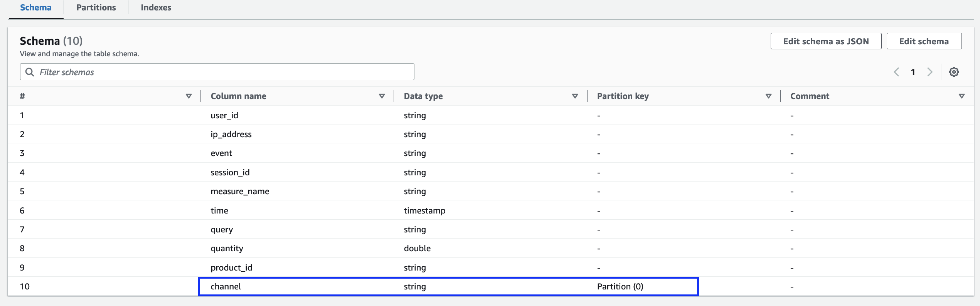Image resolution: width=980 pixels, height=306 pixels.
Task: Open the Indexes tab
Action: point(156,8)
